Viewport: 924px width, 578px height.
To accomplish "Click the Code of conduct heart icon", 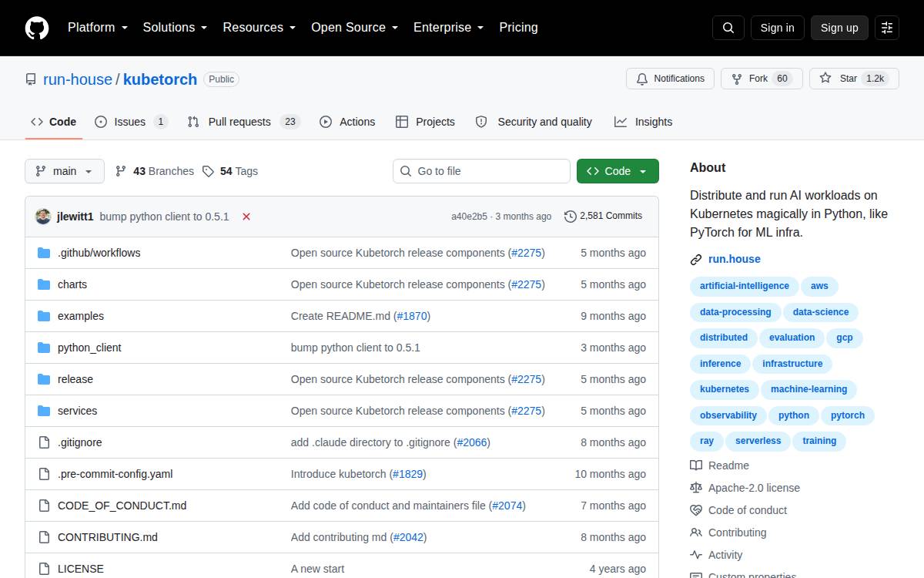I will pyautogui.click(x=696, y=510).
